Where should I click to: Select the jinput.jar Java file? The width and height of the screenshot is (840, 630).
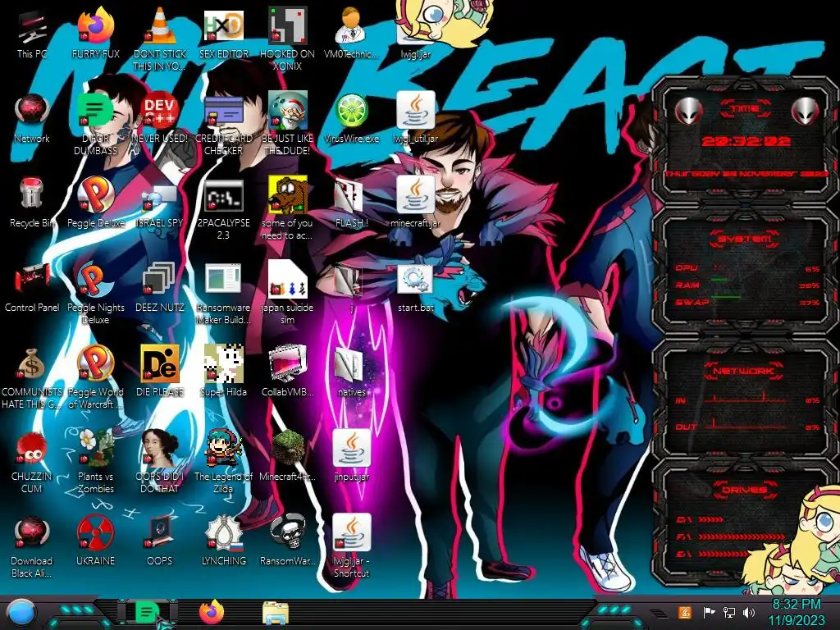click(x=351, y=455)
